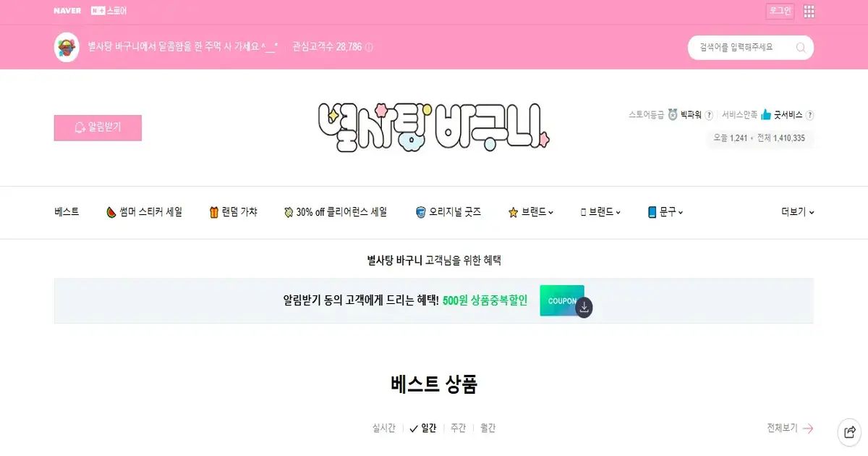This screenshot has height=456, width=868.
Task: Open the Naver apps grid icon
Action: coord(809,11)
